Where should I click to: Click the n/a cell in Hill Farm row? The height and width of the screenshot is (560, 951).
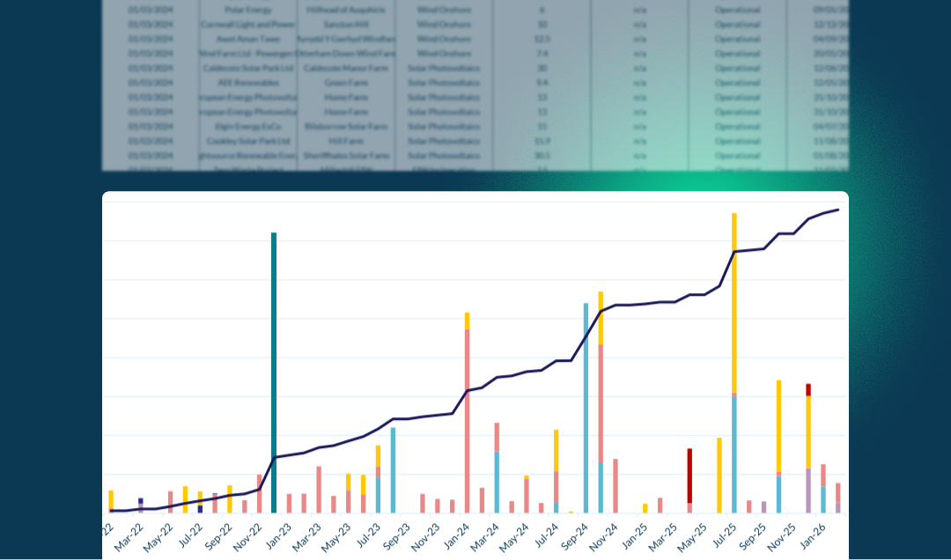(639, 141)
